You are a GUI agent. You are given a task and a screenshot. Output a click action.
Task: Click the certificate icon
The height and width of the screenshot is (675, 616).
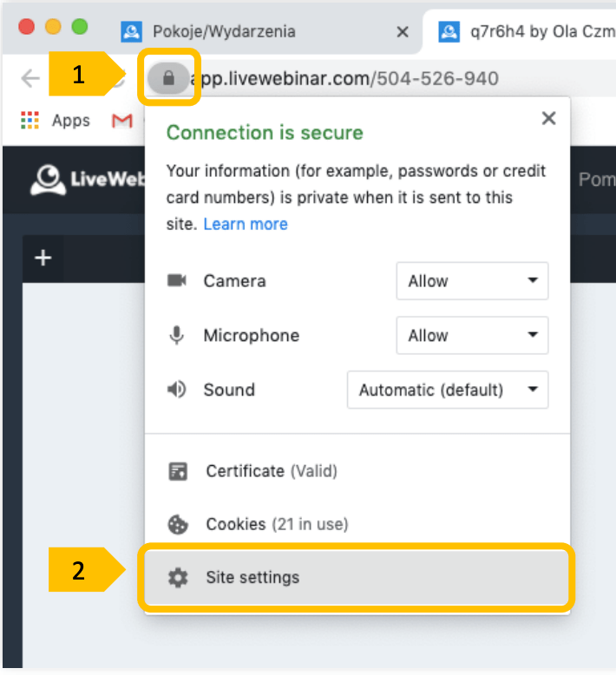(x=177, y=471)
